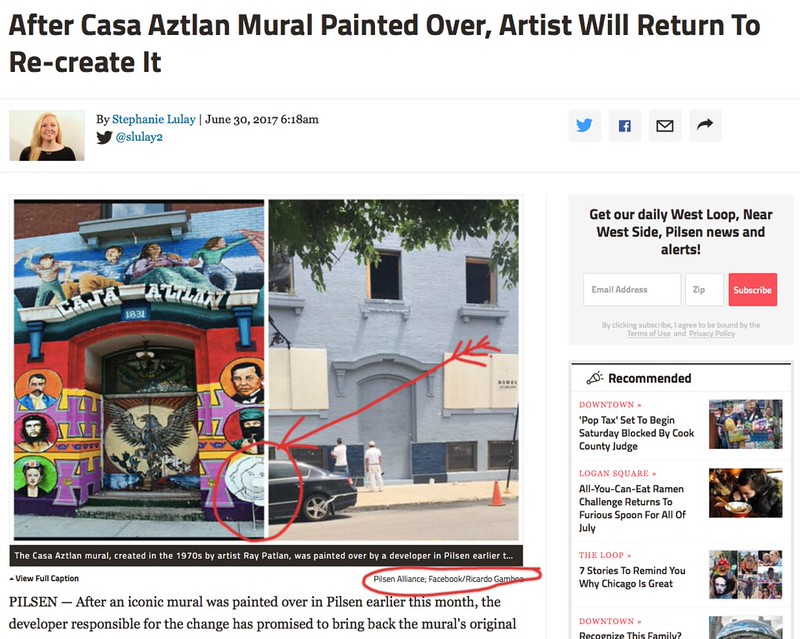Visit the @slulay2 Twitter handle

pos(139,137)
